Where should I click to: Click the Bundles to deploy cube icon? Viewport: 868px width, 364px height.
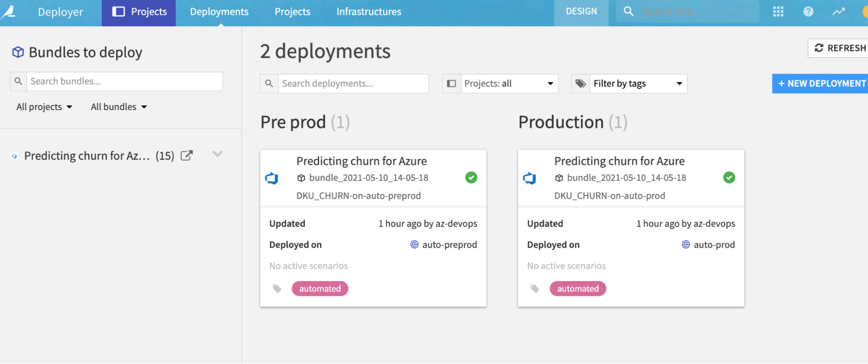coord(18,52)
